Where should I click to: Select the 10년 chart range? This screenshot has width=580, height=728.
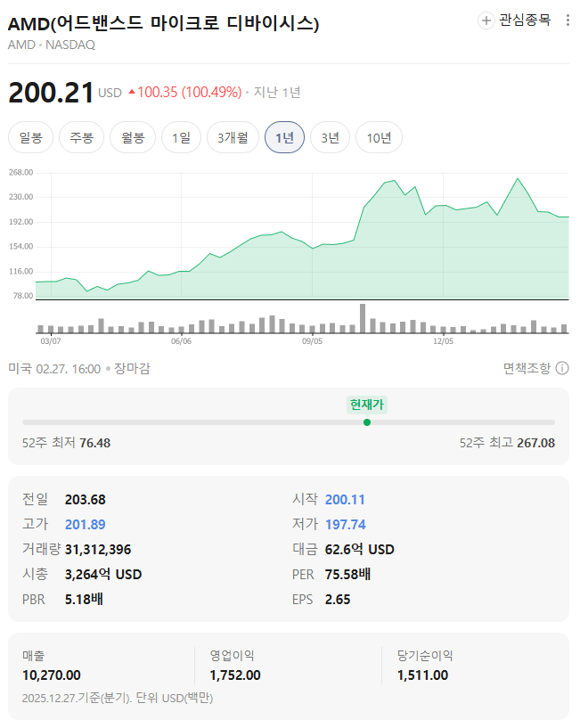tap(379, 137)
